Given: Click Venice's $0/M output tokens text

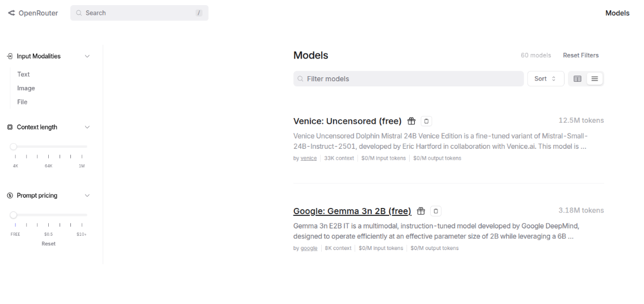Looking at the screenshot, I should tap(437, 158).
